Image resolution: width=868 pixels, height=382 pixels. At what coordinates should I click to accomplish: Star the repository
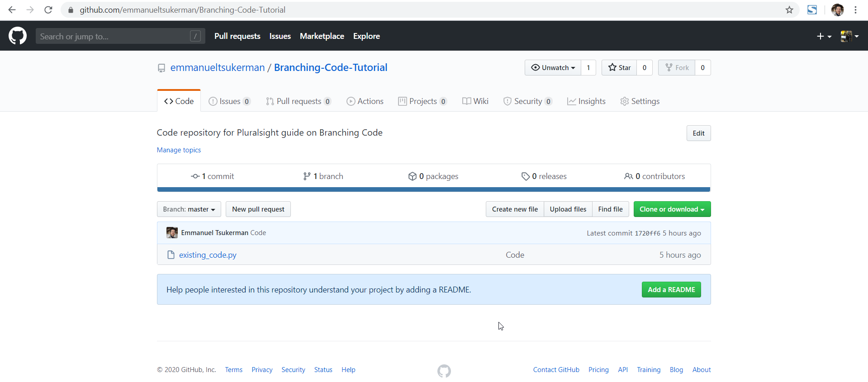point(619,68)
